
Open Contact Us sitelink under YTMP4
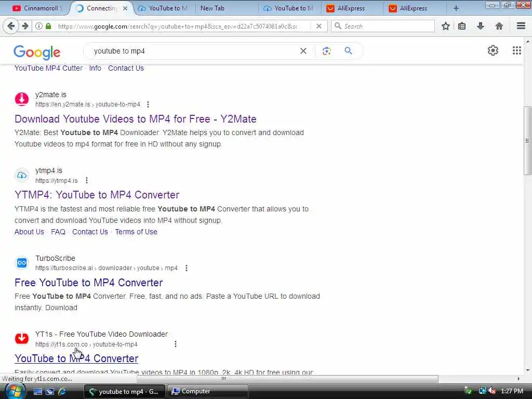(90, 232)
